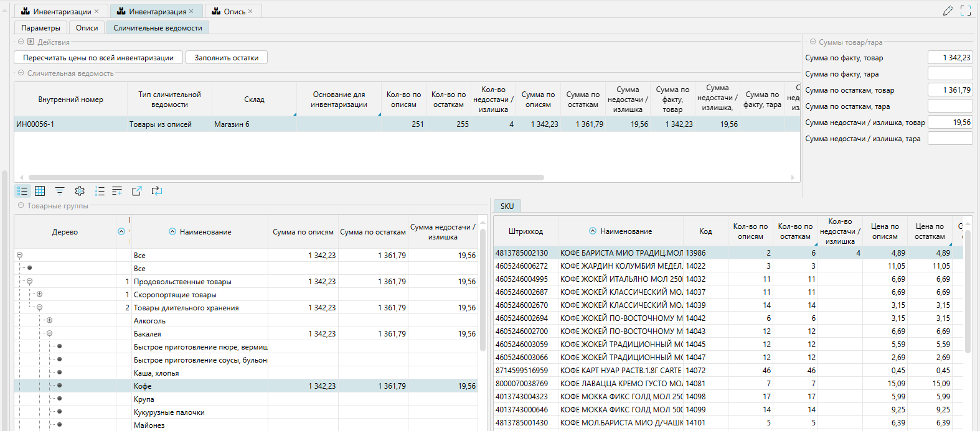
Task: Open the filter funnel icon
Action: [x=60, y=191]
